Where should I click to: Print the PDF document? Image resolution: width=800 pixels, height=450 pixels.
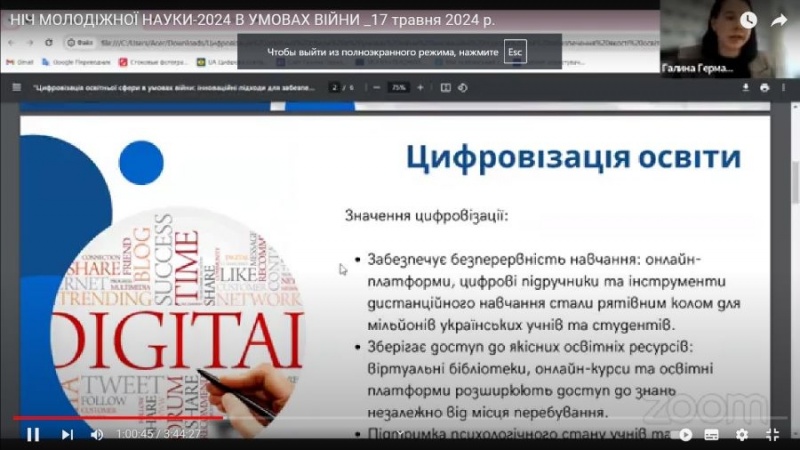point(765,87)
